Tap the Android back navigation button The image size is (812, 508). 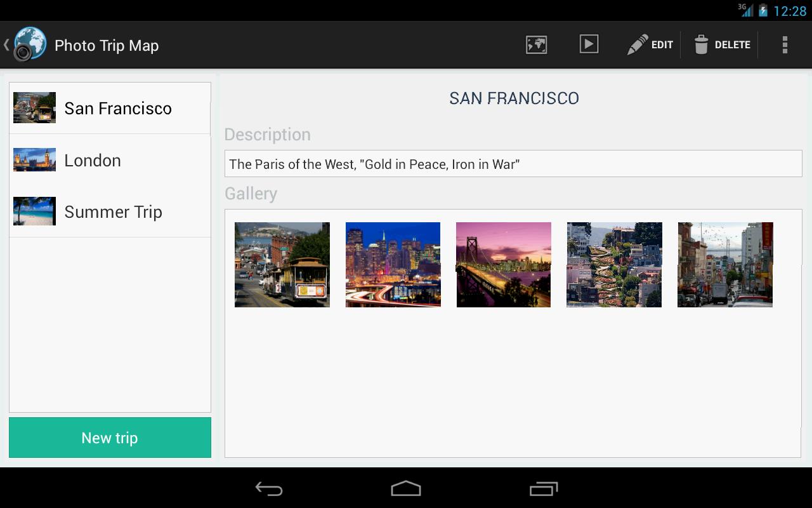click(269, 488)
